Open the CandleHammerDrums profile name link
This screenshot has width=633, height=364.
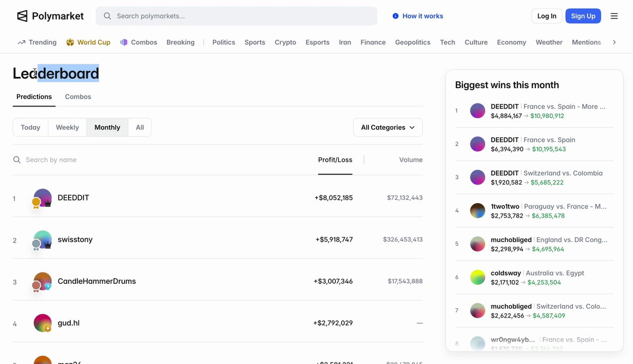97,281
